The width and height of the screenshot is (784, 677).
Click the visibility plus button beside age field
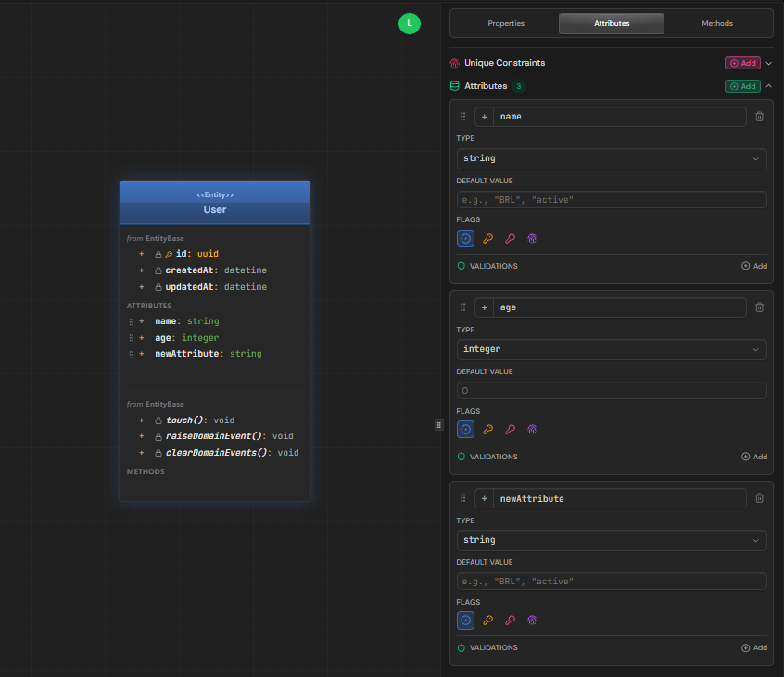coord(484,307)
